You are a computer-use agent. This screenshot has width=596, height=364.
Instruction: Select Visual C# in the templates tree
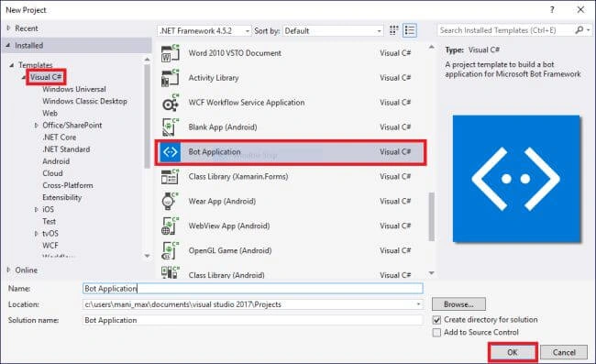(46, 77)
